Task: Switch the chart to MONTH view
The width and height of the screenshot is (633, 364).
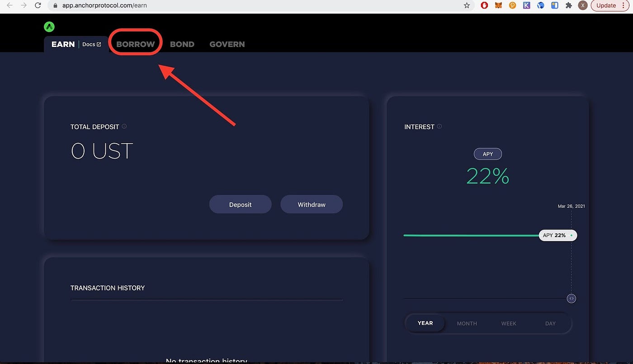Action: tap(467, 323)
